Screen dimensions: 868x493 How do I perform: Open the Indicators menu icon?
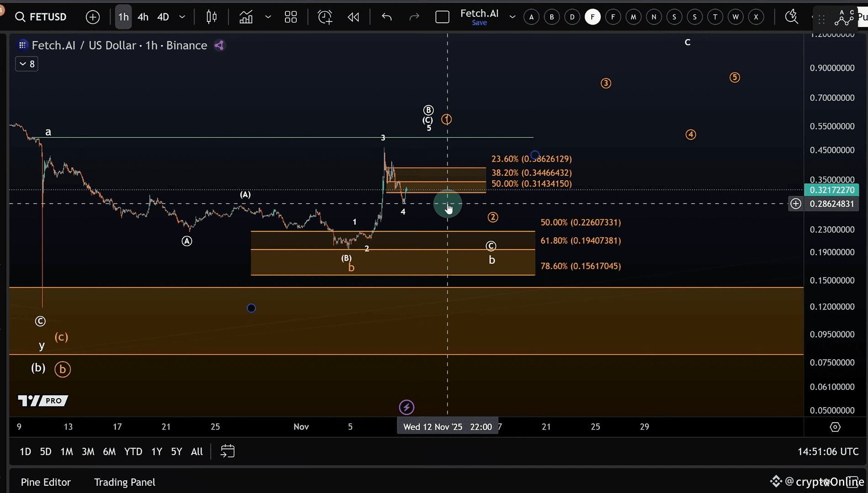(246, 17)
